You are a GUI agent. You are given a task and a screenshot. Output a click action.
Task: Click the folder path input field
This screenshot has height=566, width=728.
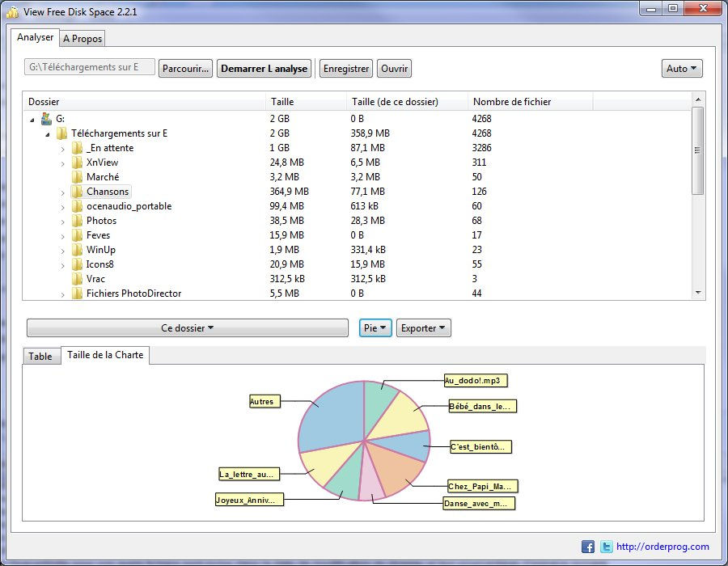(x=90, y=67)
